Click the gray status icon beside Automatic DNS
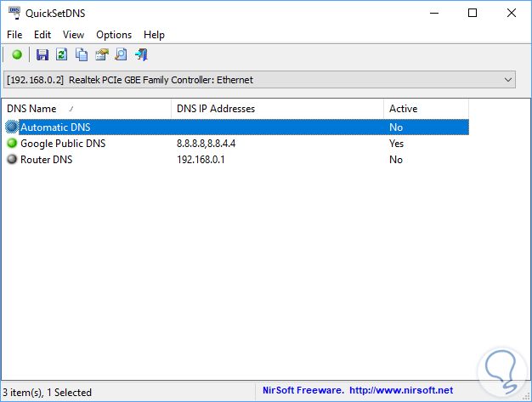Screen dimensions: 532x402 (x=12, y=127)
